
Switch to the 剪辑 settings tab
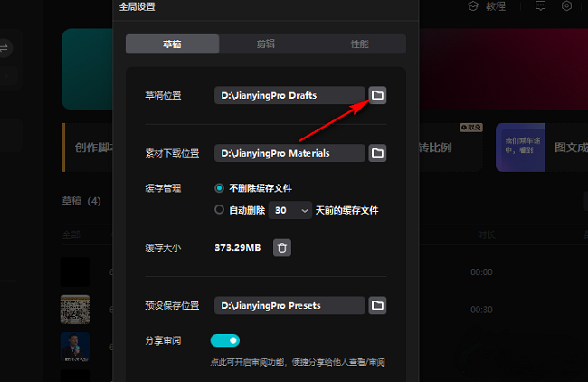point(266,44)
